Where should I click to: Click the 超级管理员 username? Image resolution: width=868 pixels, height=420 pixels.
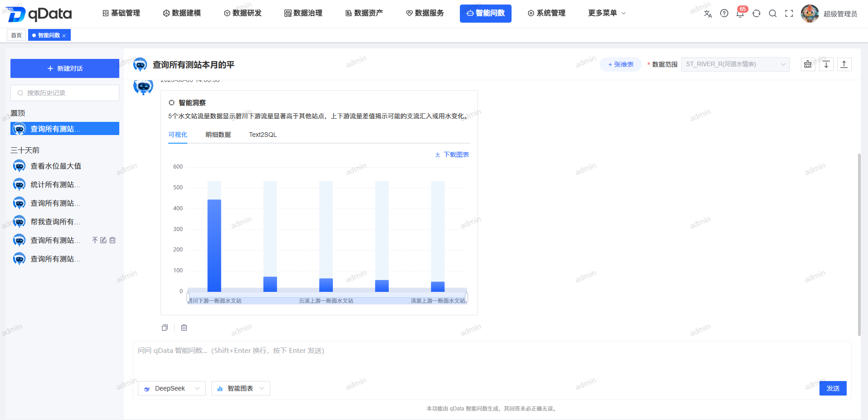(x=840, y=14)
